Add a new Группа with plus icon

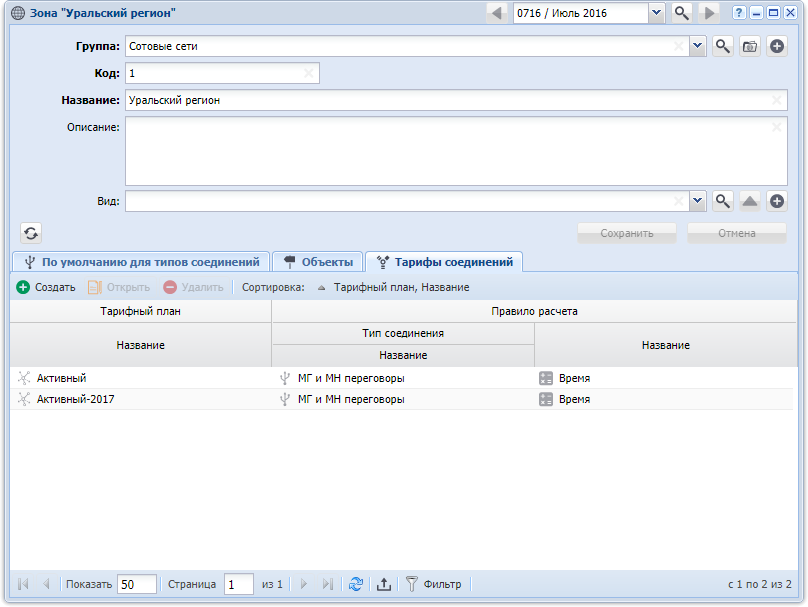777,46
